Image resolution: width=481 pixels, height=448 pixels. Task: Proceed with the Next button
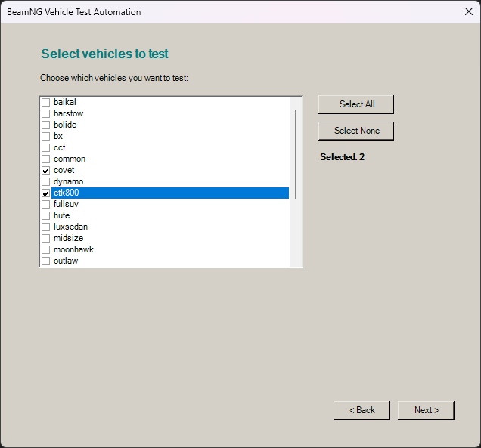click(426, 410)
